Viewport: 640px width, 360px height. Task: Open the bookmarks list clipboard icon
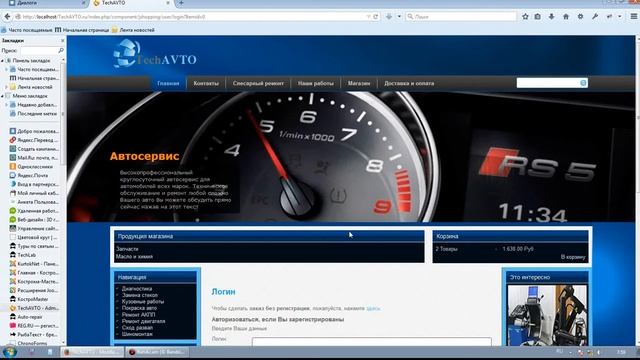point(538,17)
